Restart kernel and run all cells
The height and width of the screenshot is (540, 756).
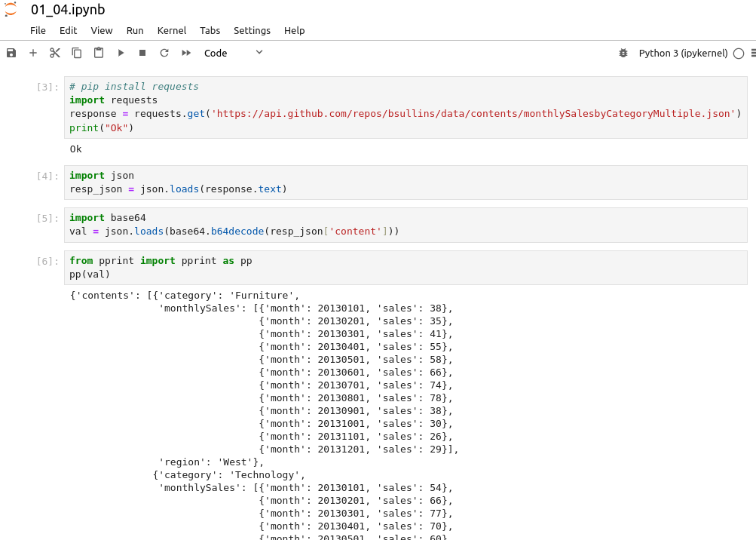pyautogui.click(x=186, y=53)
